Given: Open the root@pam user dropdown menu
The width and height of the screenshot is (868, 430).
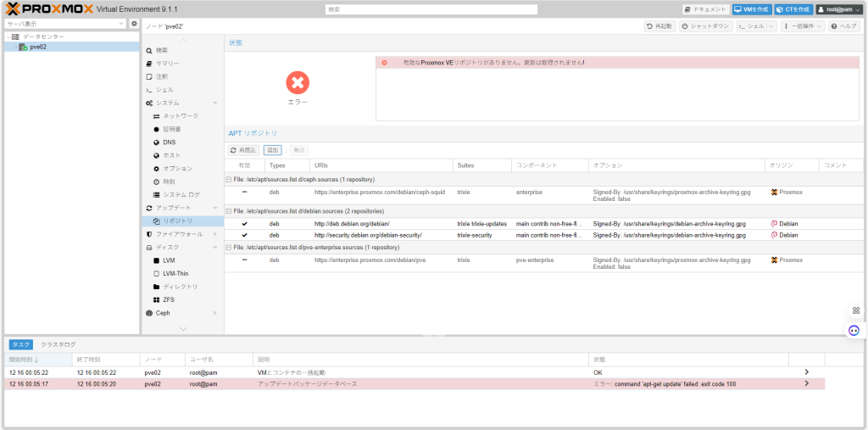Looking at the screenshot, I should tap(838, 9).
